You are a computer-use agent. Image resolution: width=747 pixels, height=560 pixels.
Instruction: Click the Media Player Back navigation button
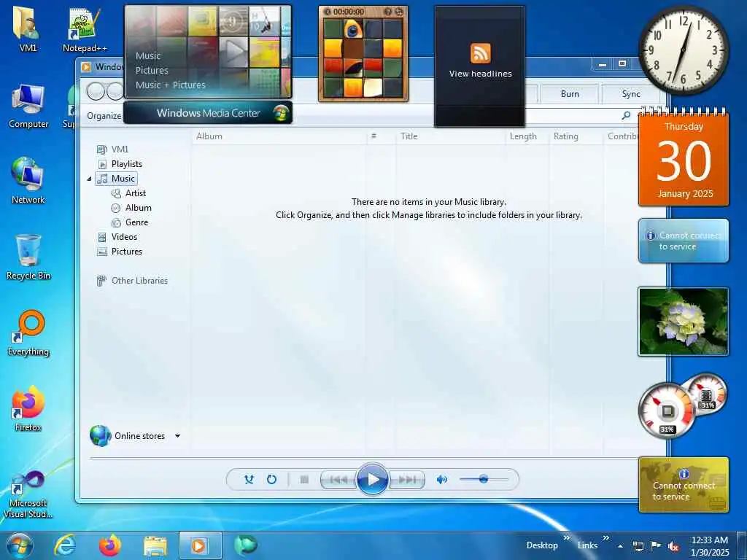point(96,91)
